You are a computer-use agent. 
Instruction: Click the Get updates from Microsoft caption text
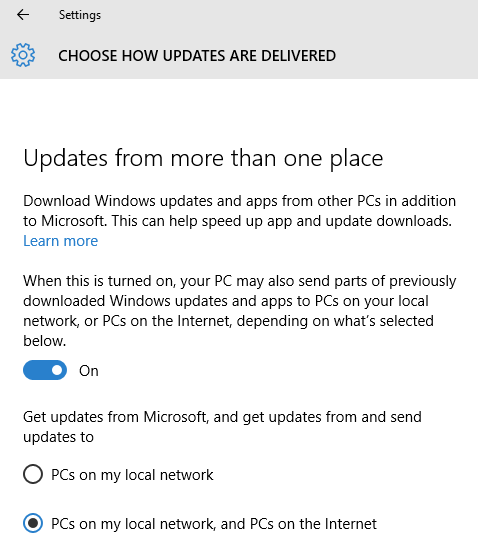[222, 427]
